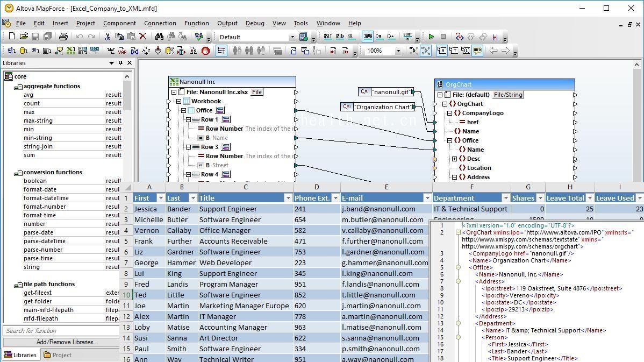The height and width of the screenshot is (362, 644).
Task: Toggle C# as the transformation language
Action: tap(379, 37)
